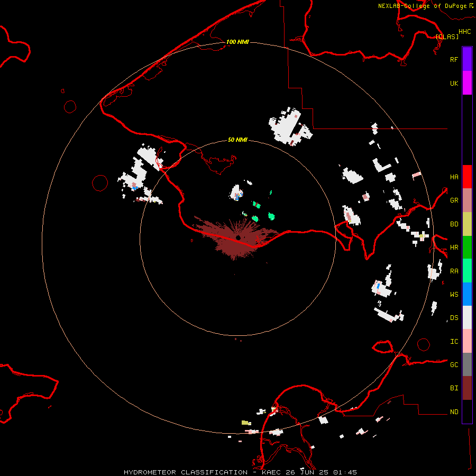Viewport: 476px width, 476px height.
Task: Click the UK magenta legend swatch
Action: pyautogui.click(x=467, y=83)
